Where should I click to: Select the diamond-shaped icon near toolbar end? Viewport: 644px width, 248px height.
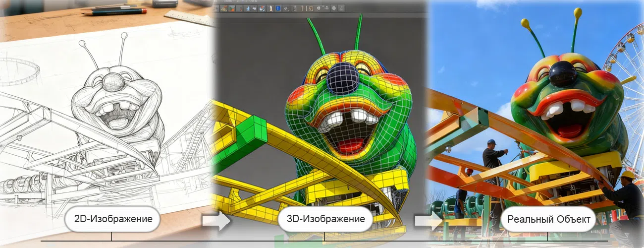(x=334, y=8)
